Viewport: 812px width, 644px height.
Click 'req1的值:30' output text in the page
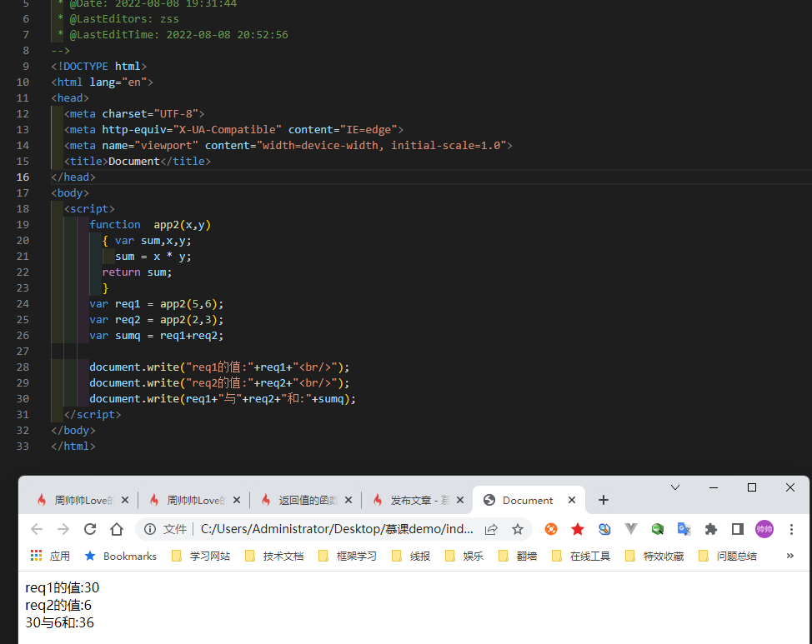click(x=63, y=587)
